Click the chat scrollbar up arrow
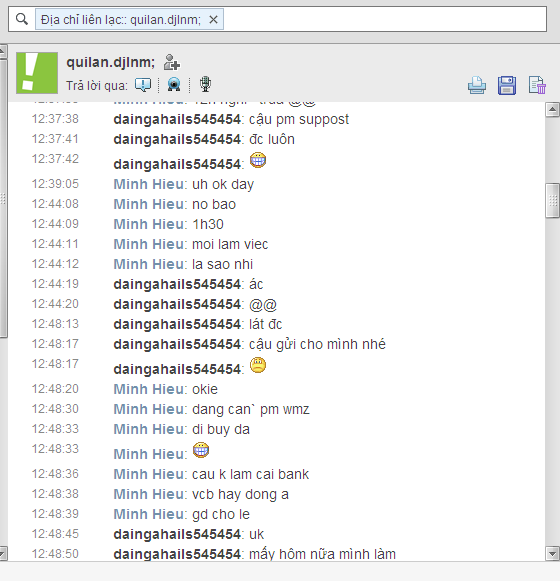The height and width of the screenshot is (581, 560). click(x=552, y=109)
